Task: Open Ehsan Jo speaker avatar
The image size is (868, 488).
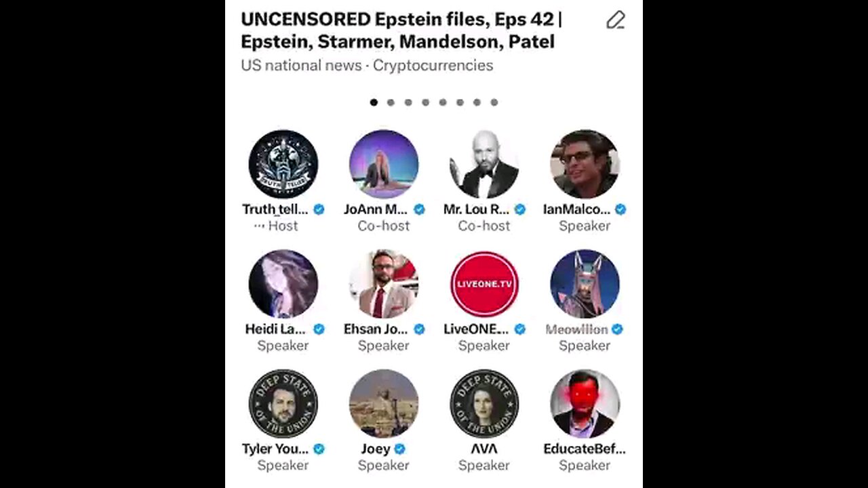Action: coord(384,284)
